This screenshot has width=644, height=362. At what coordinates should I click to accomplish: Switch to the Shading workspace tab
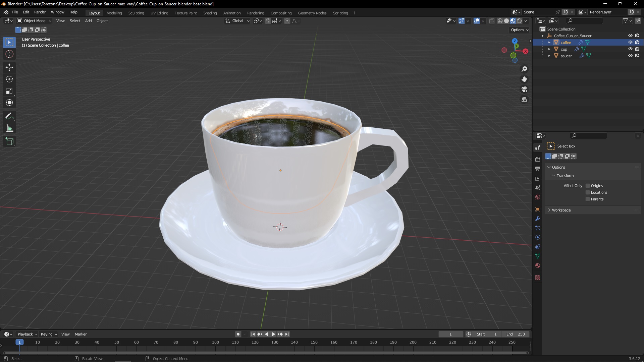pos(210,13)
